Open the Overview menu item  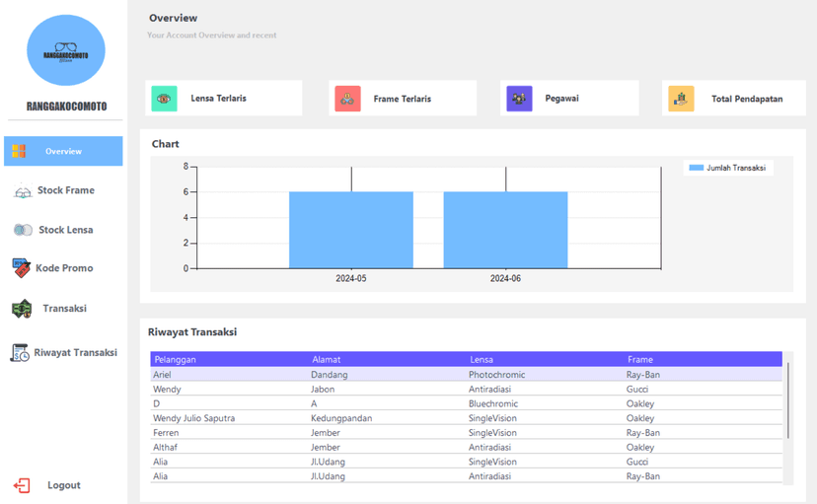coord(63,151)
